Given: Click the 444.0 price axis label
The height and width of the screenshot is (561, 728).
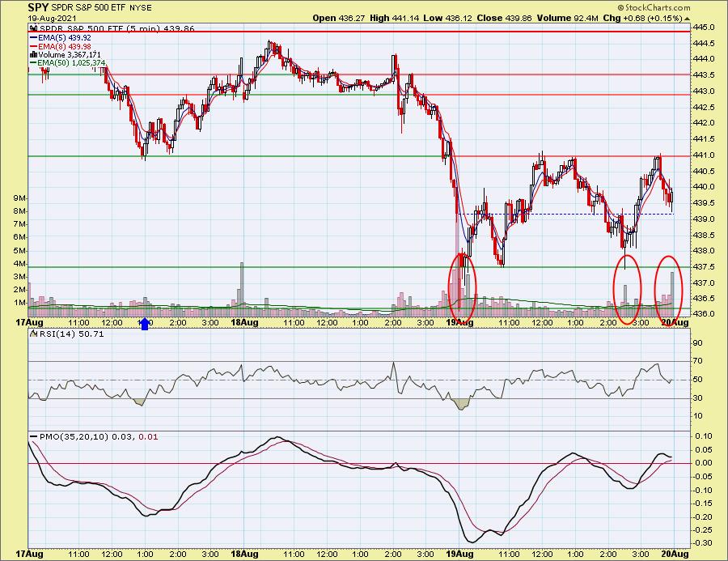Looking at the screenshot, I should tap(704, 59).
